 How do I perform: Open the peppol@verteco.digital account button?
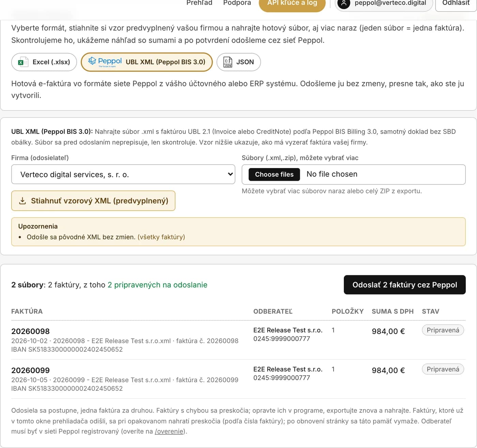tap(384, 3)
